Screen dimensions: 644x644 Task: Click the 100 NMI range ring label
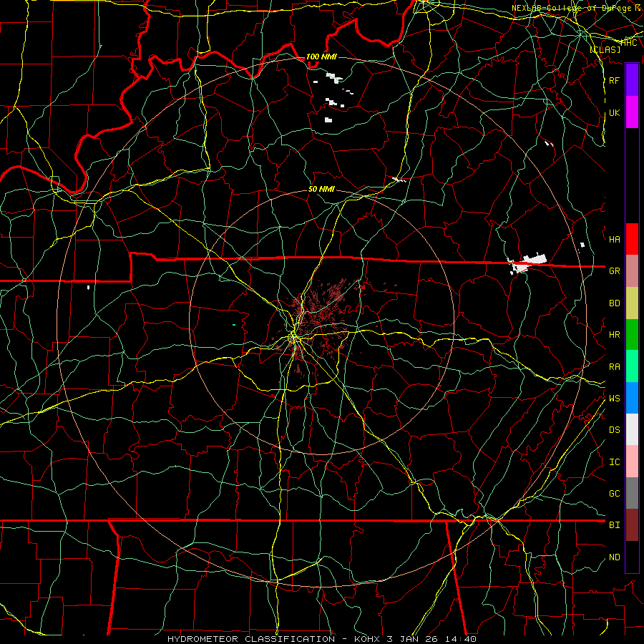tap(321, 57)
